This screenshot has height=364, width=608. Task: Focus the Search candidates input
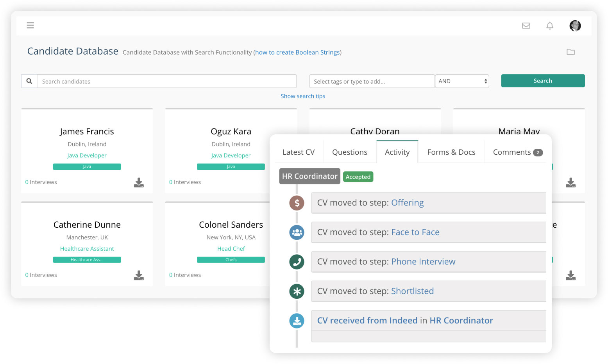tap(167, 81)
